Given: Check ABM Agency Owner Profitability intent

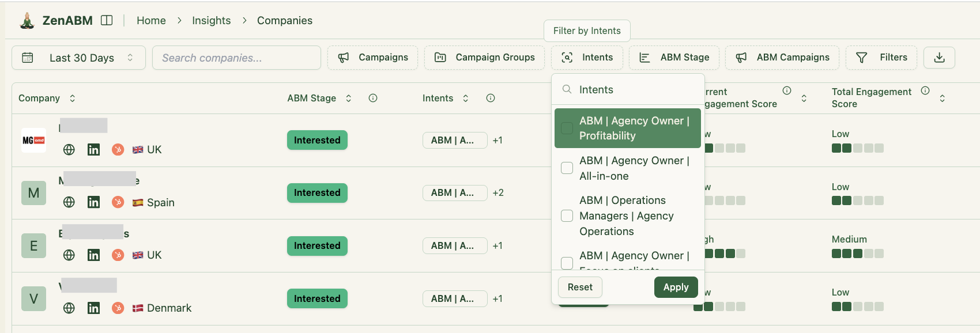Looking at the screenshot, I should pos(567,128).
